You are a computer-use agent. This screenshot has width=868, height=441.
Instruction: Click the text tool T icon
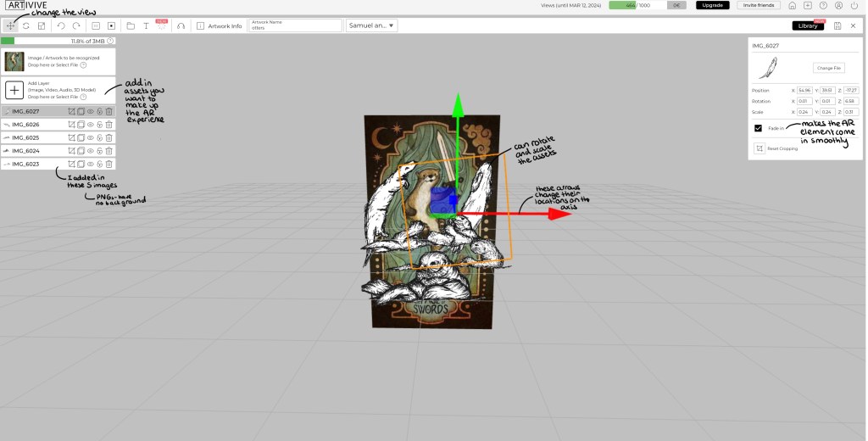point(146,26)
